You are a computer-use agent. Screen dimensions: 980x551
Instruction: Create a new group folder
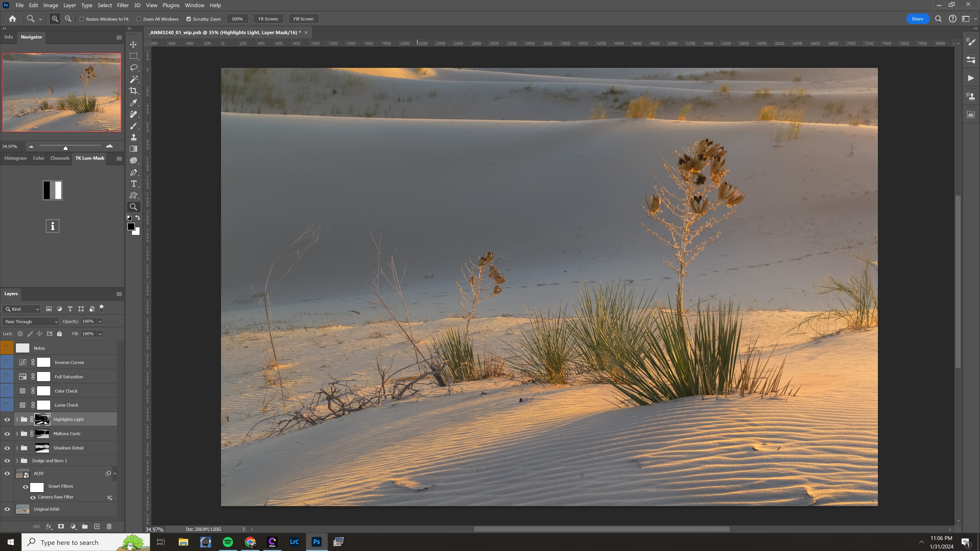point(85,526)
